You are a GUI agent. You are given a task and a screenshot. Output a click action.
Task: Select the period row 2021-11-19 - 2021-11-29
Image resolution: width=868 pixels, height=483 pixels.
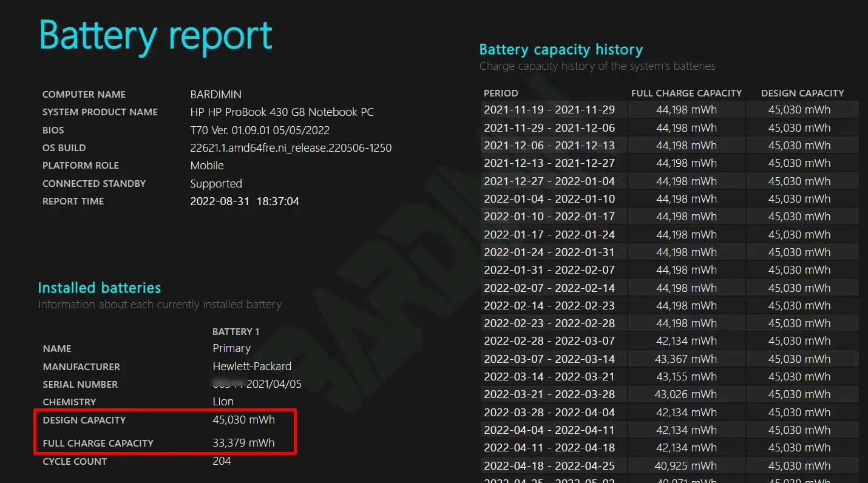[x=549, y=110]
